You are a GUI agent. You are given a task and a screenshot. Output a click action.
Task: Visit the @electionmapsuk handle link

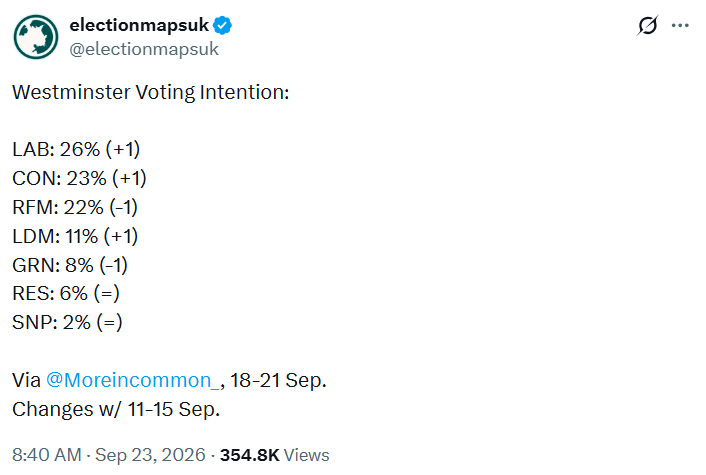pos(144,49)
